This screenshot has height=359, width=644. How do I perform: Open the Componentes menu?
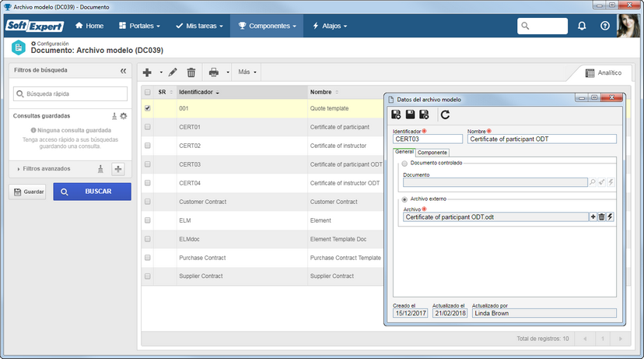[267, 26]
